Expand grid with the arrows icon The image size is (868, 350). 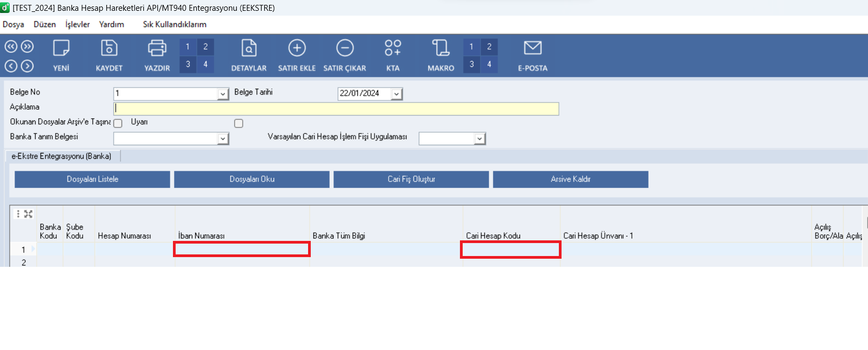pos(29,214)
